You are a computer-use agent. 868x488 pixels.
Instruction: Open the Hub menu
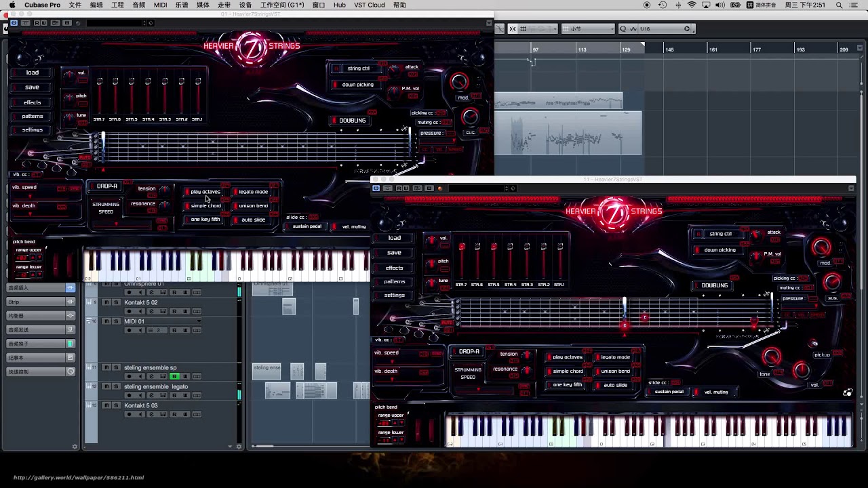point(340,5)
